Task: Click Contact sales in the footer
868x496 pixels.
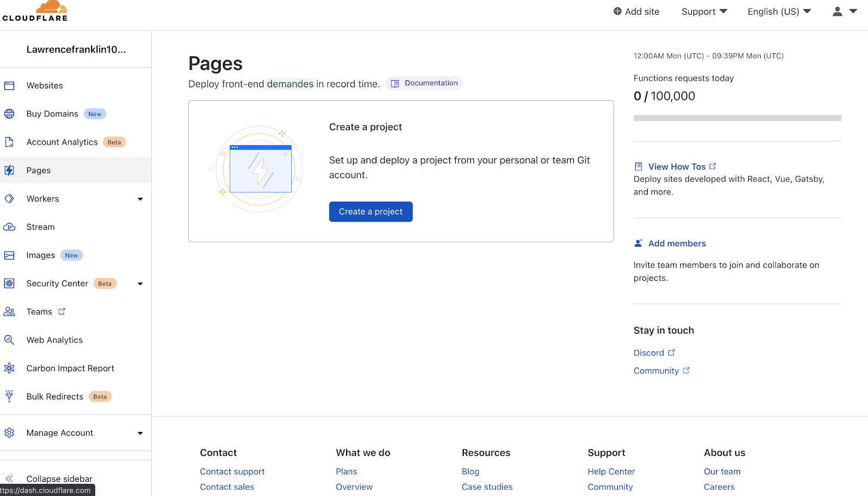Action: pos(227,487)
